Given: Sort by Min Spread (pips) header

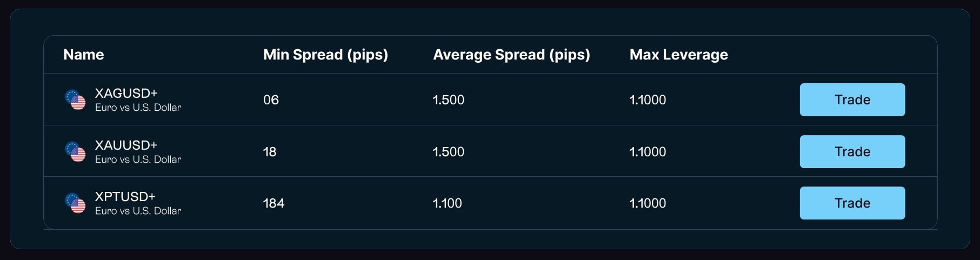Looking at the screenshot, I should tap(325, 55).
